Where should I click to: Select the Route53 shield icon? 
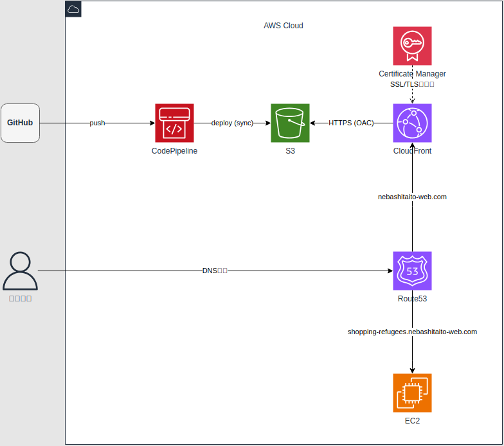tap(412, 271)
